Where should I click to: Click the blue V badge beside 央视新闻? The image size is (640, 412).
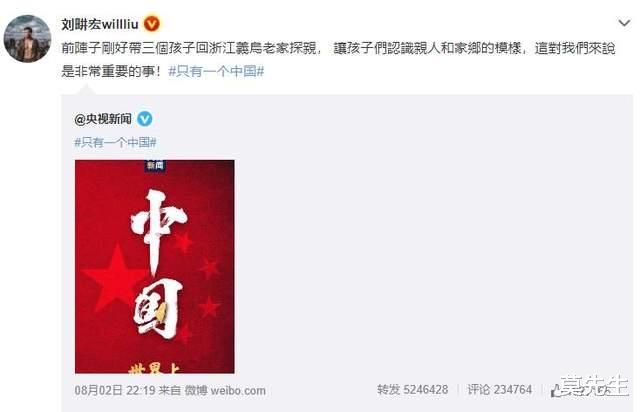(144, 119)
